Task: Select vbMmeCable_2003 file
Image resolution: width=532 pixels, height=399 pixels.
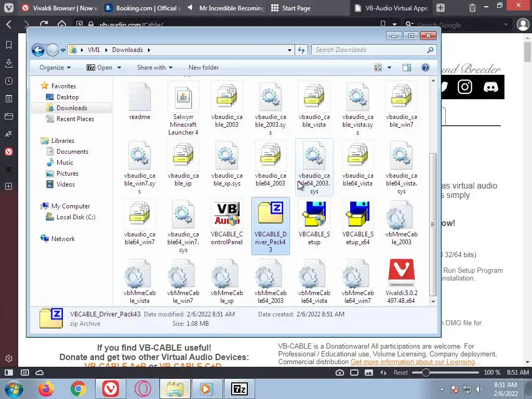Action: 402,222
